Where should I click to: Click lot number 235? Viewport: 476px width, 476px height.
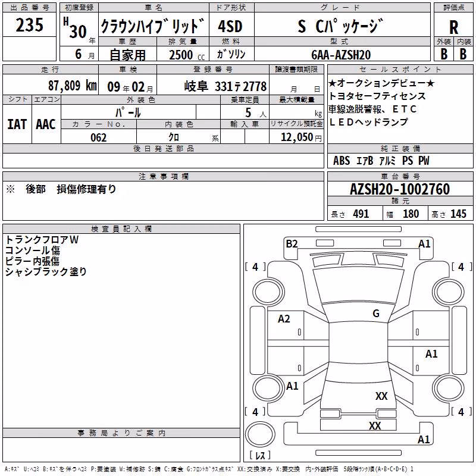(x=29, y=24)
